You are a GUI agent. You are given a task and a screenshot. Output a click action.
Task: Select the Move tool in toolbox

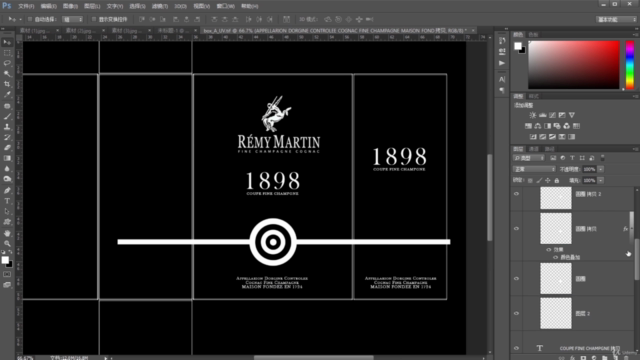tap(7, 42)
